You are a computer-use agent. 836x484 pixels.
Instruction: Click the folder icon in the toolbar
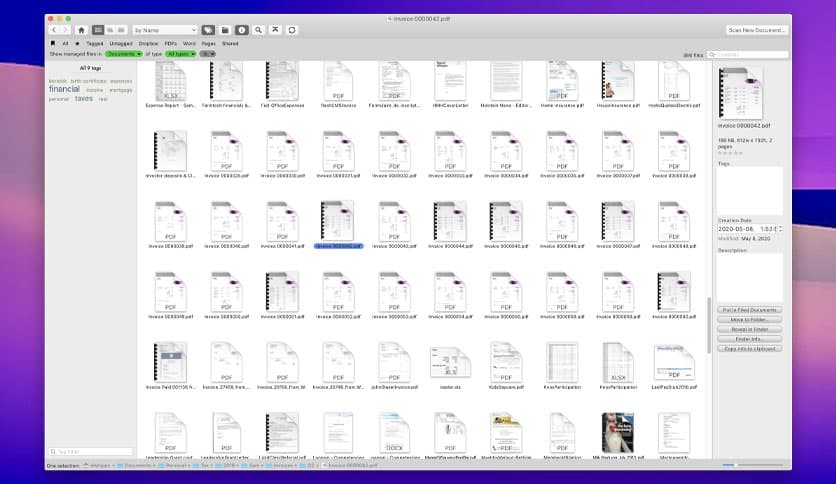[225, 30]
